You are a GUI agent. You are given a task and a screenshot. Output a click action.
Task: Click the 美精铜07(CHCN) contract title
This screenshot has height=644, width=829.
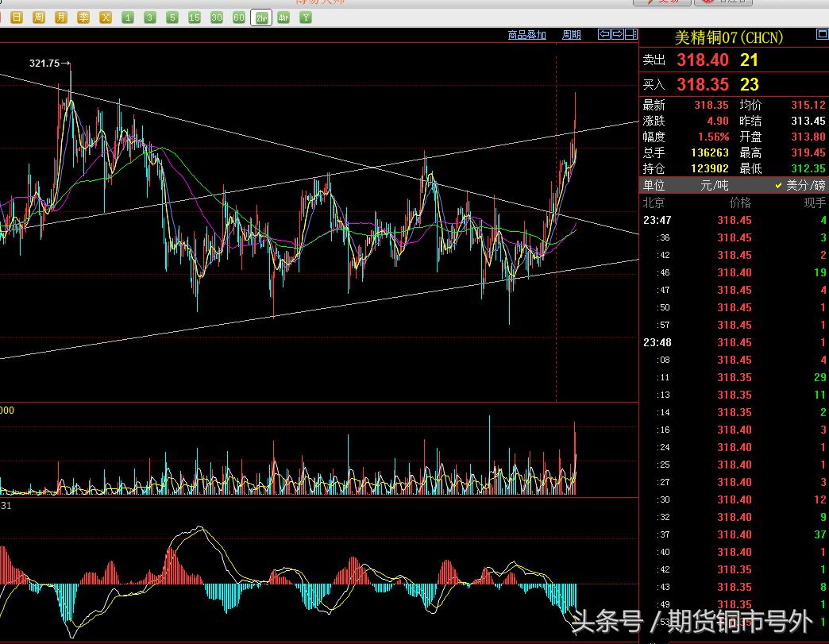(x=728, y=37)
